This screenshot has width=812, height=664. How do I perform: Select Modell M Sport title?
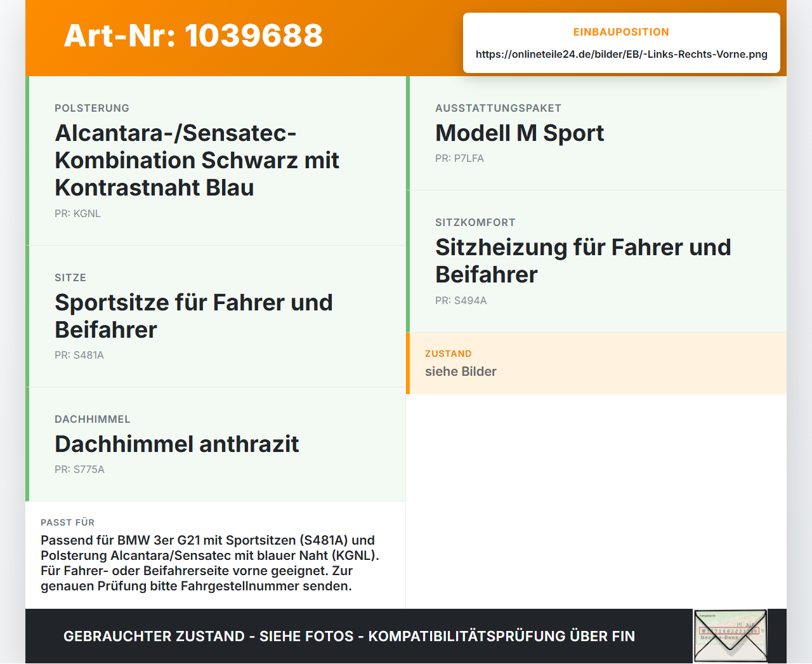520,133
